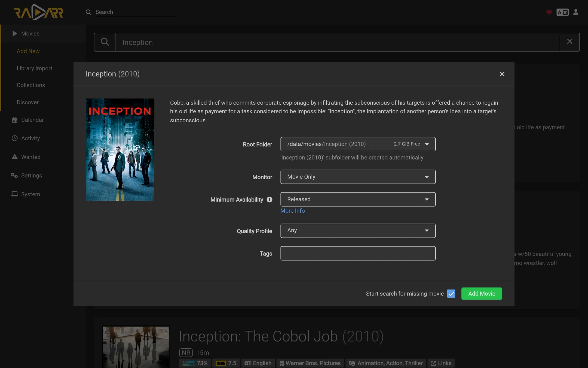The height and width of the screenshot is (368, 588).
Task: Focus the header Search field
Action: (136, 12)
